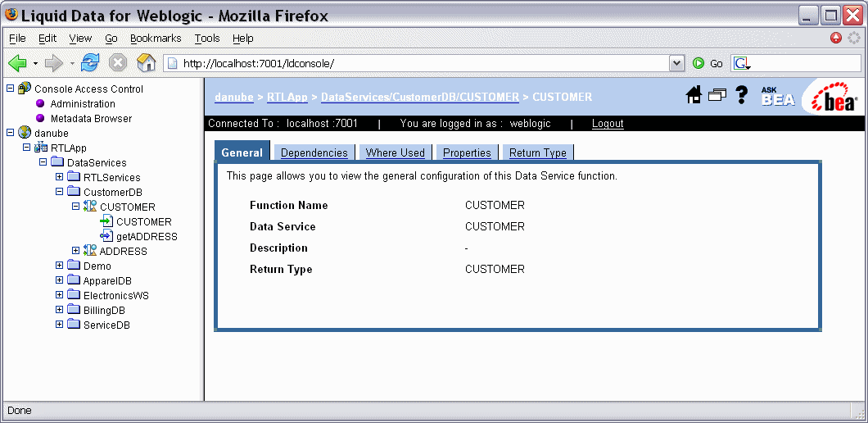
Task: Click the RTLApp breadcrumb link
Action: pos(287,97)
